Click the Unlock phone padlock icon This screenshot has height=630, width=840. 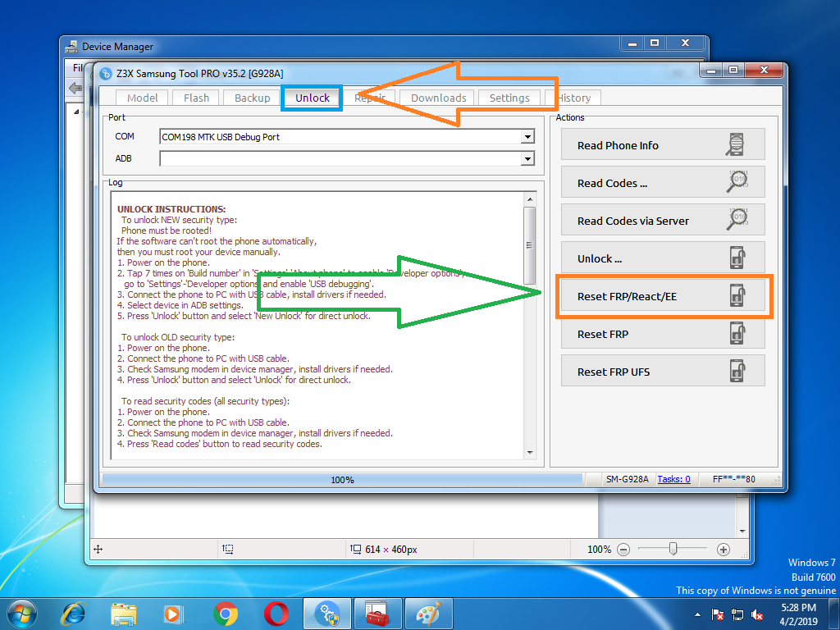click(x=737, y=258)
